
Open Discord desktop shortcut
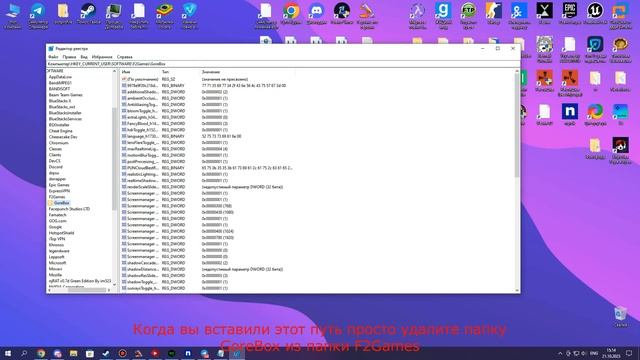point(316,13)
